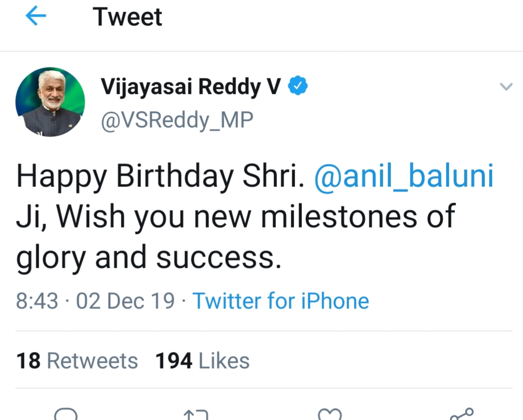Click the Twitter for iPhone link
Viewport: 523px width, 420px height.
pos(281,301)
